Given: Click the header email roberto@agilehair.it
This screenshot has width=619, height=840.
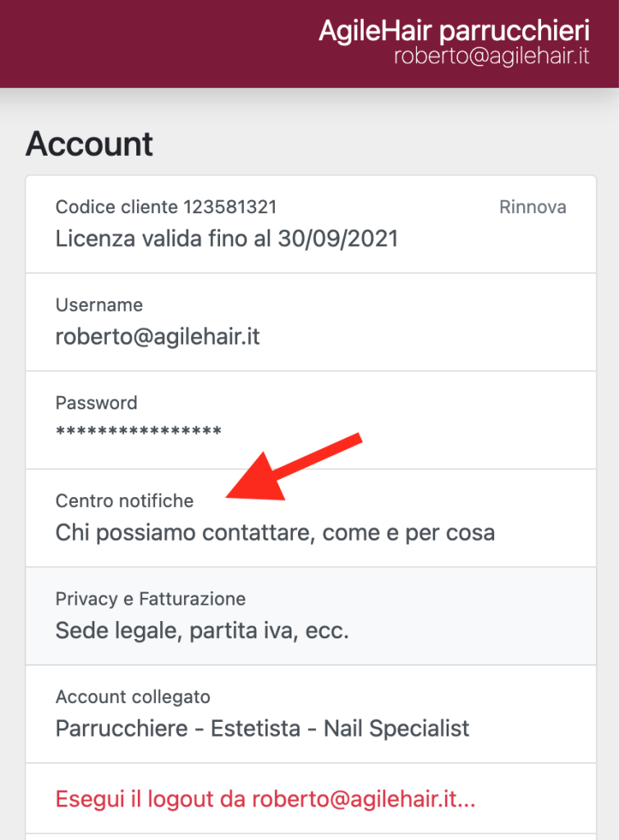Looking at the screenshot, I should 491,57.
